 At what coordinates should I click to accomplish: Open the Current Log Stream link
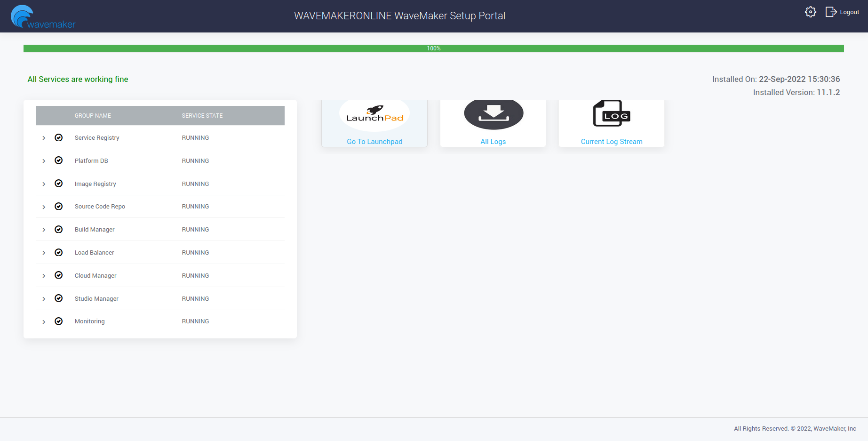click(611, 142)
